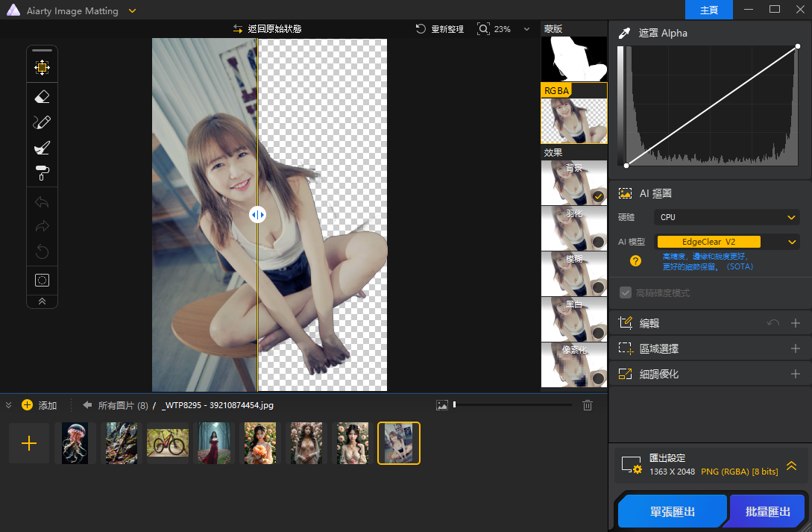Viewport: 812px width, 532px height.
Task: Select the Eraser tool
Action: [x=42, y=96]
